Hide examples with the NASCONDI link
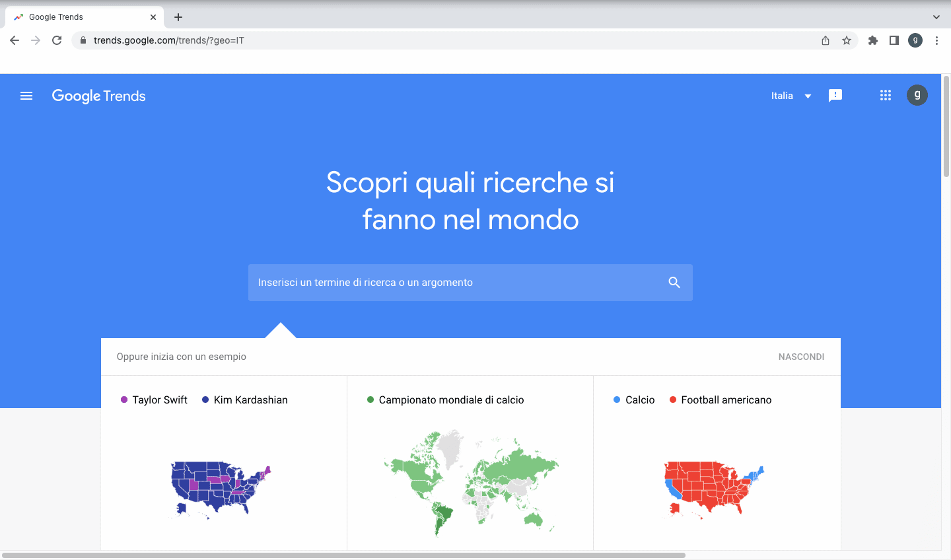This screenshot has width=951, height=560. click(x=801, y=357)
